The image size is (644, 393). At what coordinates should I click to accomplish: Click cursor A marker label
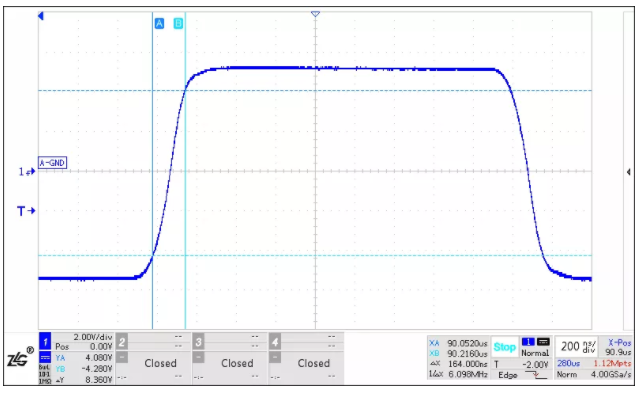coord(159,23)
